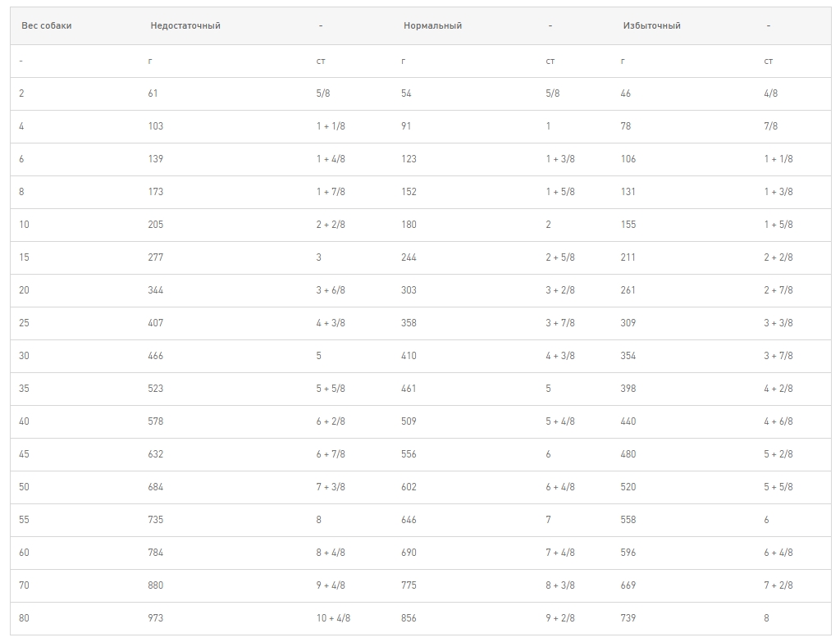
Task: Click the 123 gram value in row 6
Action: tap(409, 159)
